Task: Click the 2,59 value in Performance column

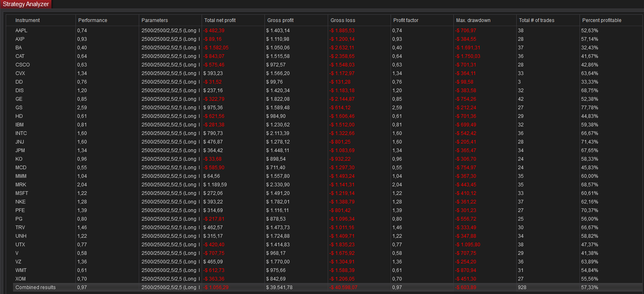Action: pos(82,108)
